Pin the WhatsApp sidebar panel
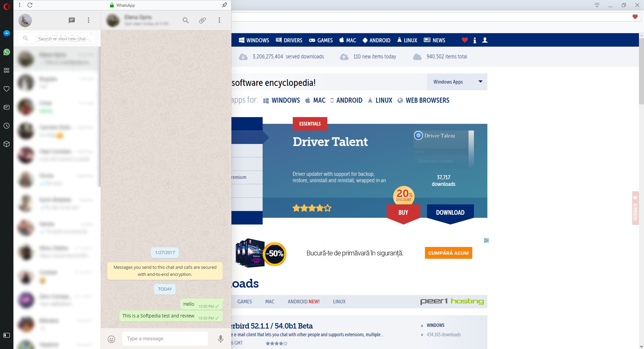 [x=224, y=5]
